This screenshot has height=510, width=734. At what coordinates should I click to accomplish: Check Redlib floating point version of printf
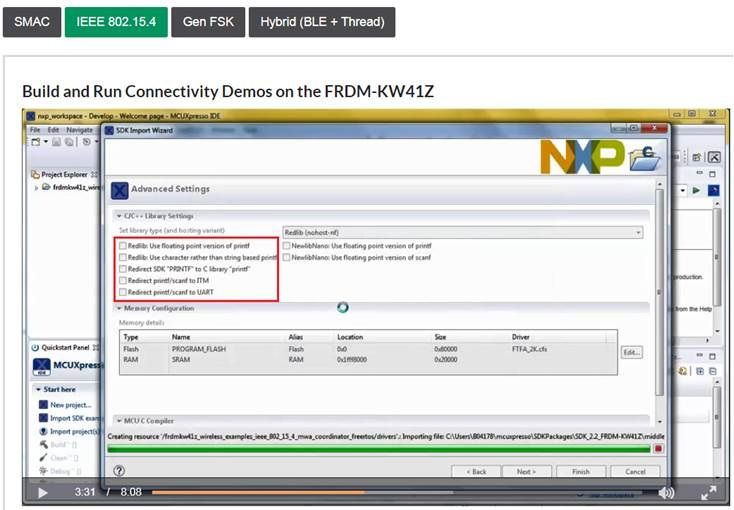(123, 245)
